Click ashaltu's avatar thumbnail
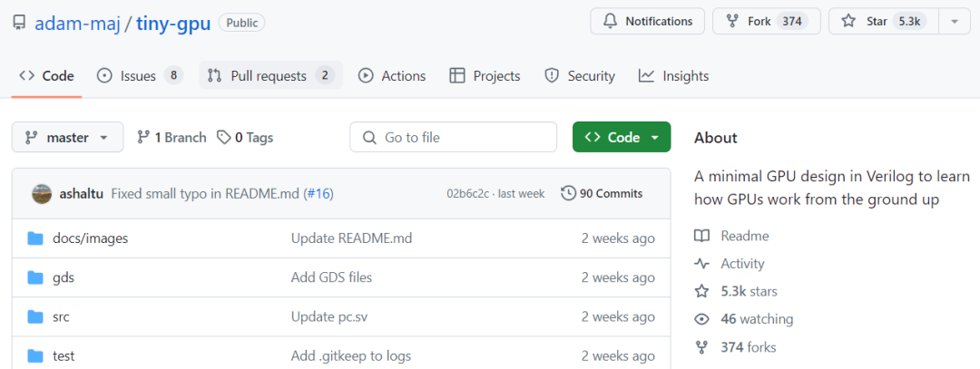Image resolution: width=980 pixels, height=369 pixels. pyautogui.click(x=42, y=193)
